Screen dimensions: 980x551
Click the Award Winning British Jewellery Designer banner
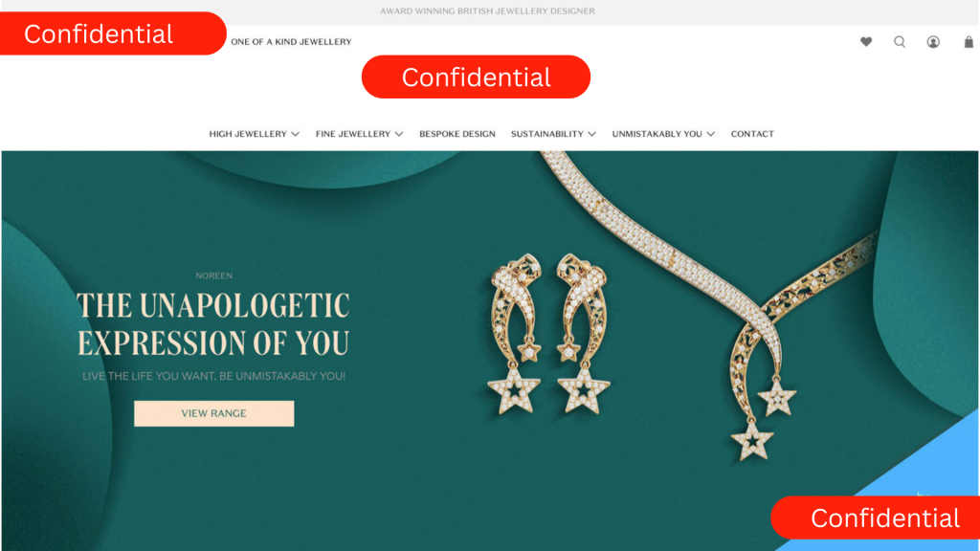pyautogui.click(x=487, y=11)
